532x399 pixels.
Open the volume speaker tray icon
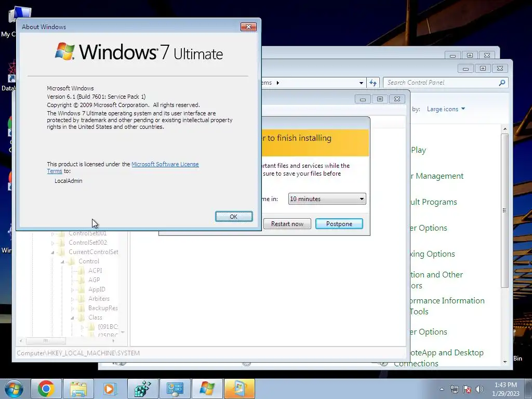pos(479,389)
